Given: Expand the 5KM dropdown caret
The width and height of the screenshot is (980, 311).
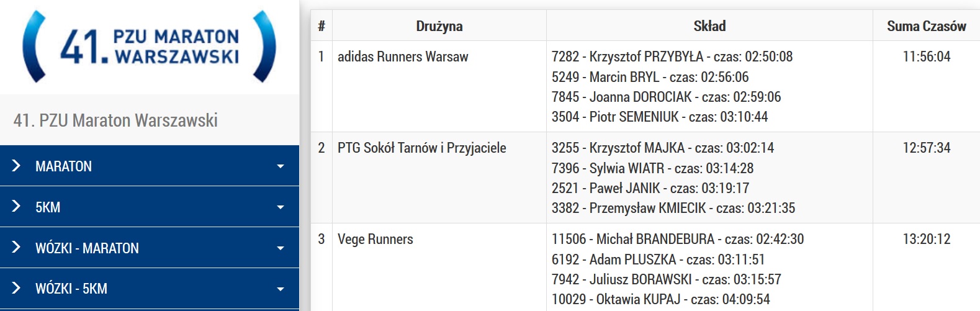Looking at the screenshot, I should pos(281,207).
